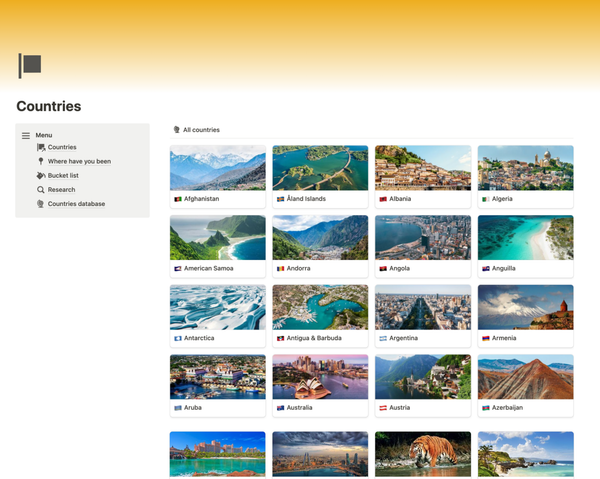Viewport: 600px width, 479px height.
Task: Open the Where have you been link
Action: (x=79, y=161)
